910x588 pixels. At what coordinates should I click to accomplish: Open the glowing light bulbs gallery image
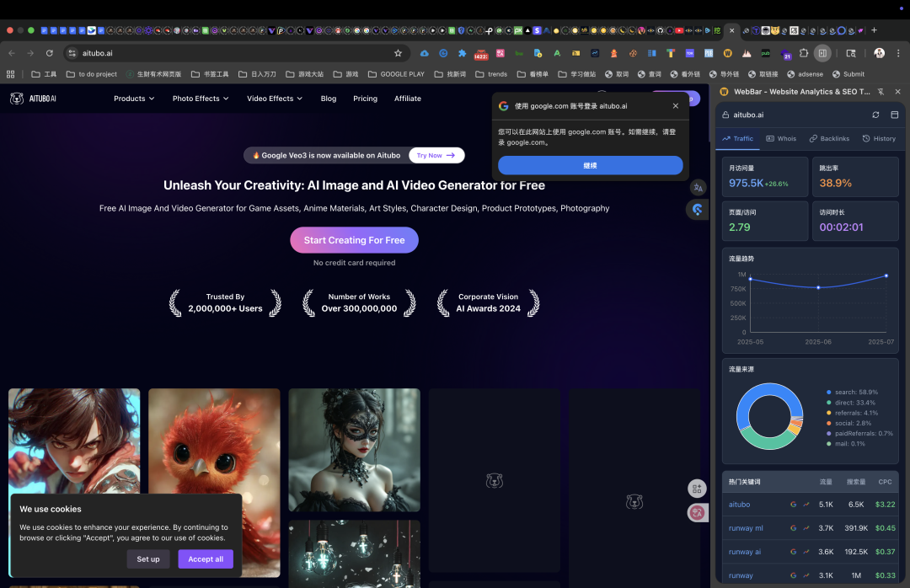(x=354, y=553)
